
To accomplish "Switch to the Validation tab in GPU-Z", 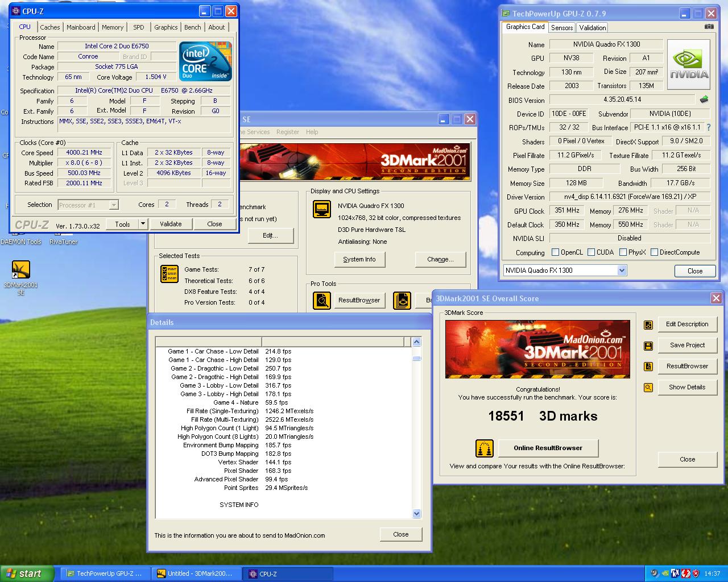I will pos(593,27).
